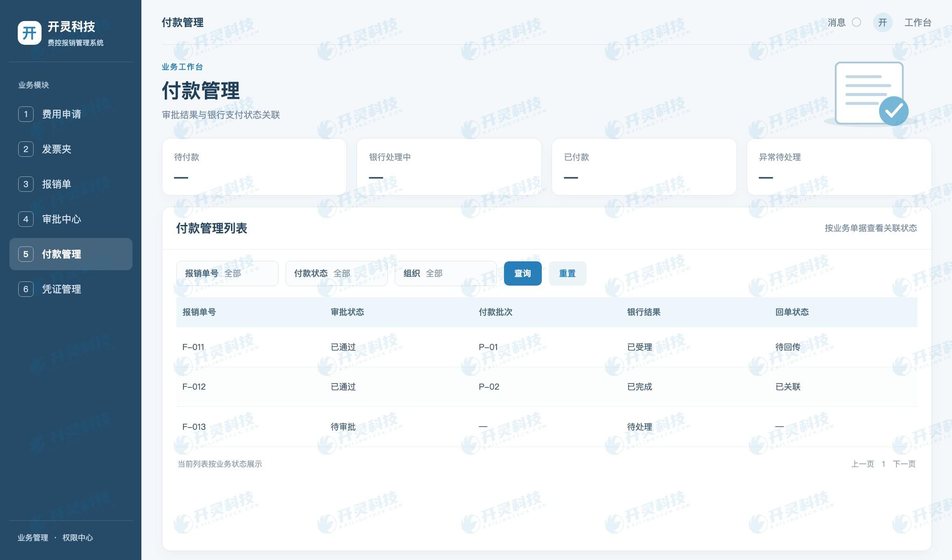Go to 下一页 in pagination
952x560 pixels.
(904, 464)
